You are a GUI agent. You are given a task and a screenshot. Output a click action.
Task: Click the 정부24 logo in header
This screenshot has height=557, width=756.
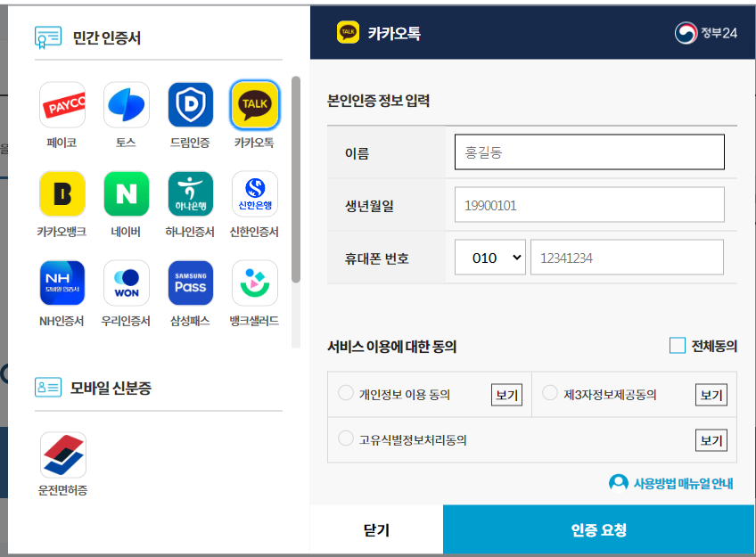[x=706, y=33]
